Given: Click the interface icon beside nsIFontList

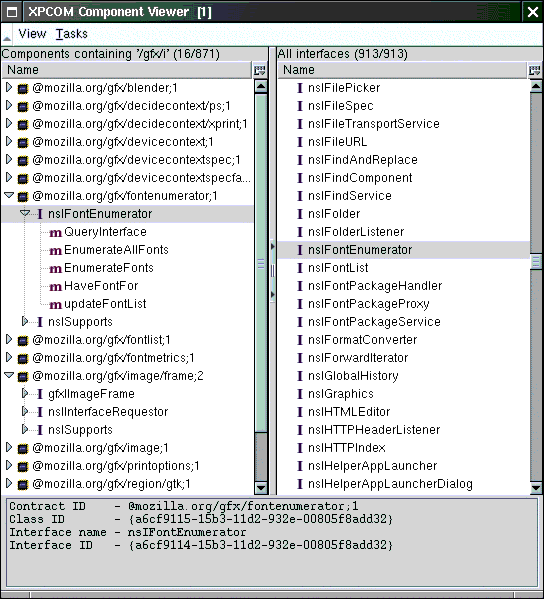Looking at the screenshot, I should pyautogui.click(x=300, y=268).
